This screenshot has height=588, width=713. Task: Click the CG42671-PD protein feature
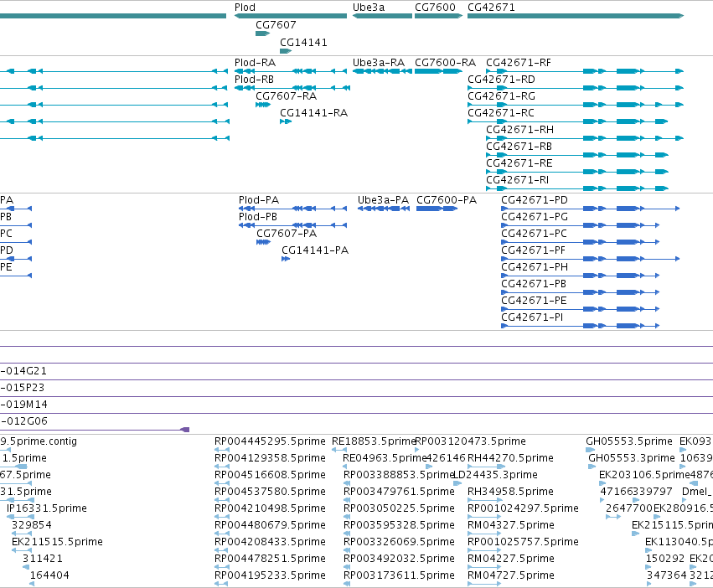[x=590, y=209]
